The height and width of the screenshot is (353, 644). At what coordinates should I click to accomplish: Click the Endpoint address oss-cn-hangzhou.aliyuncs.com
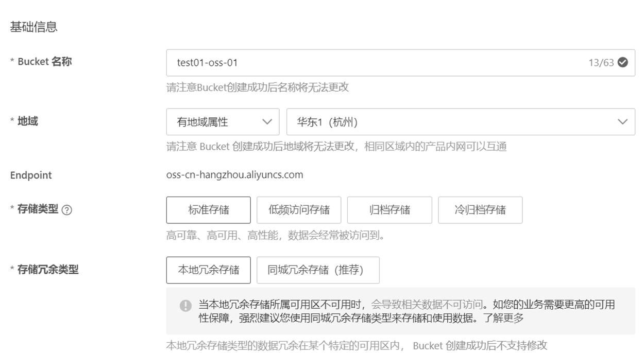pos(235,175)
